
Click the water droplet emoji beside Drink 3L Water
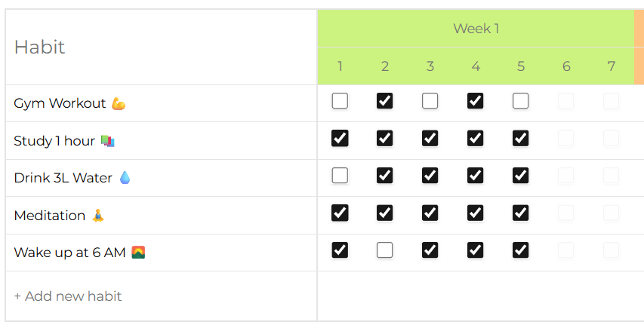tap(125, 178)
